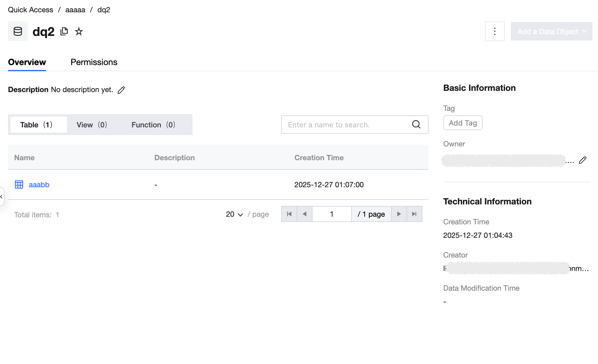Open the aaabb table link
The image size is (598, 364).
coord(39,185)
